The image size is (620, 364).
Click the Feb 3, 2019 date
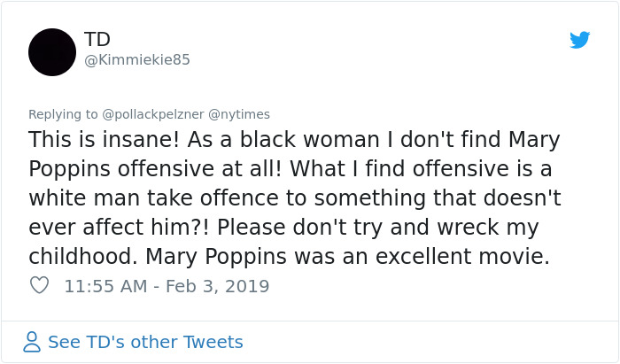[217, 287]
